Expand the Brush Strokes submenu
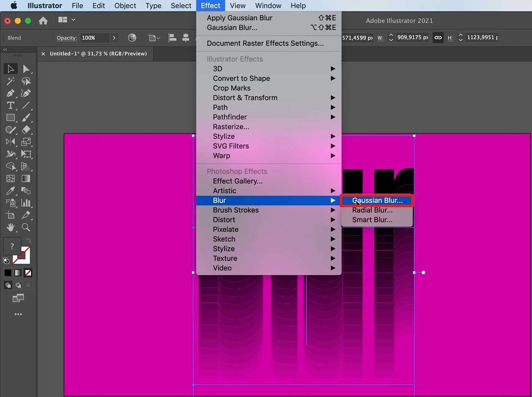This screenshot has width=532, height=397. coord(269,210)
